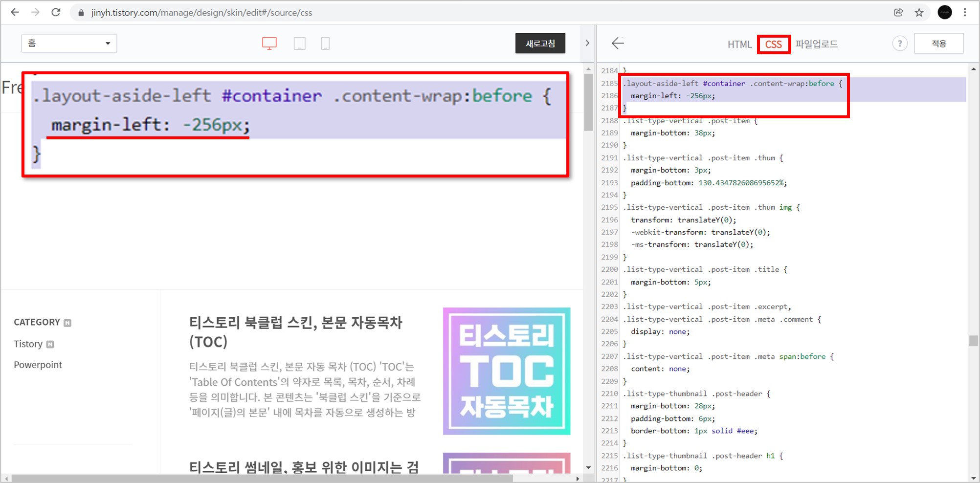This screenshot has width=980, height=483.
Task: Select the desktop preview icon
Action: pyautogui.click(x=269, y=44)
